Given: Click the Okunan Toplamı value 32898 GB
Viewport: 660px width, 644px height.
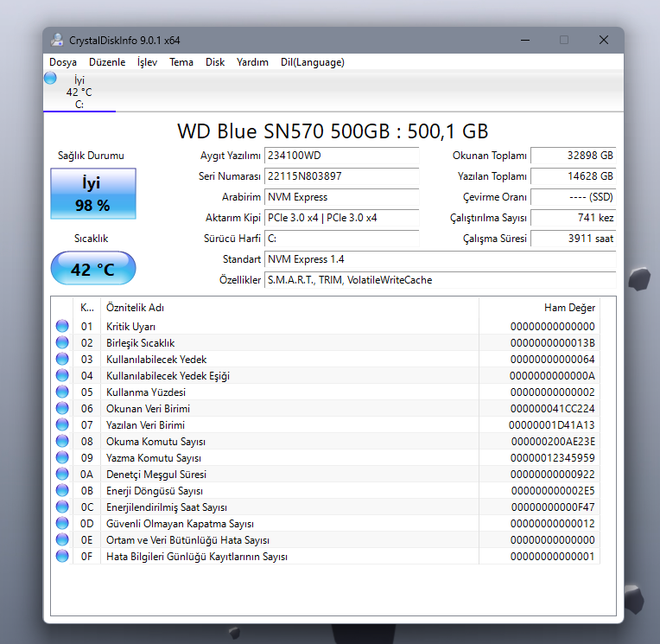Looking at the screenshot, I should tap(574, 156).
